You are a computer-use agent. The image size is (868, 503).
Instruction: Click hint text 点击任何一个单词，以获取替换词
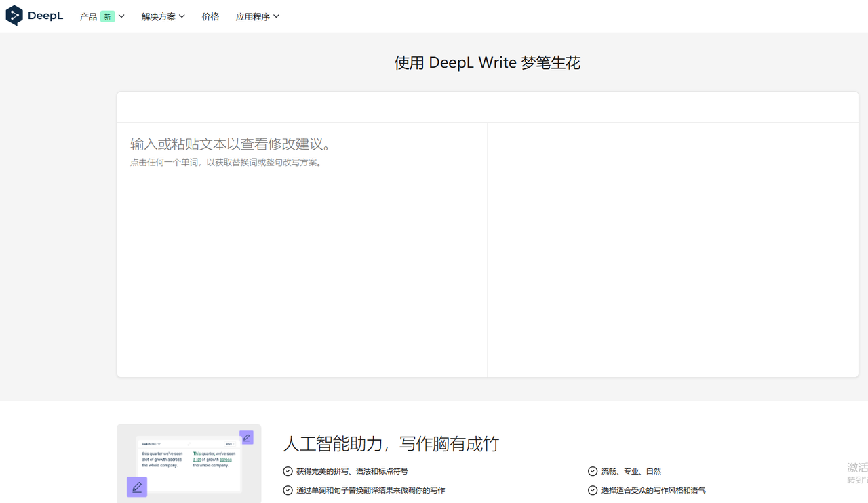226,163
